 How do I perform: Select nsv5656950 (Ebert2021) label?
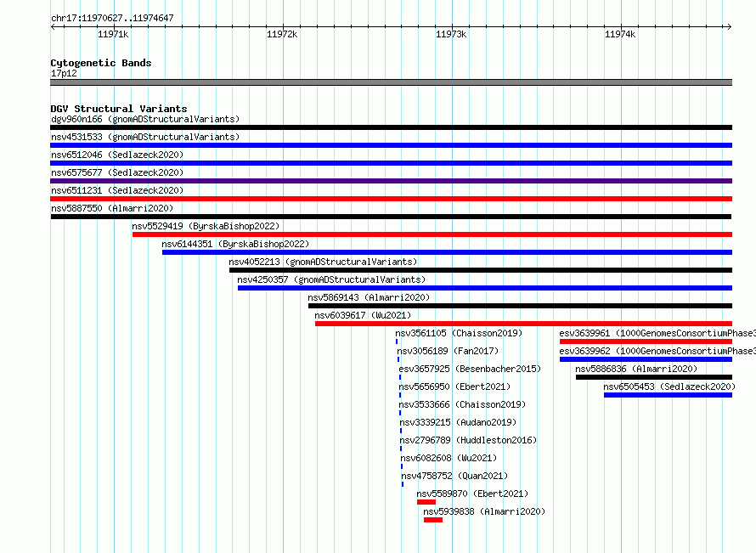[454, 387]
